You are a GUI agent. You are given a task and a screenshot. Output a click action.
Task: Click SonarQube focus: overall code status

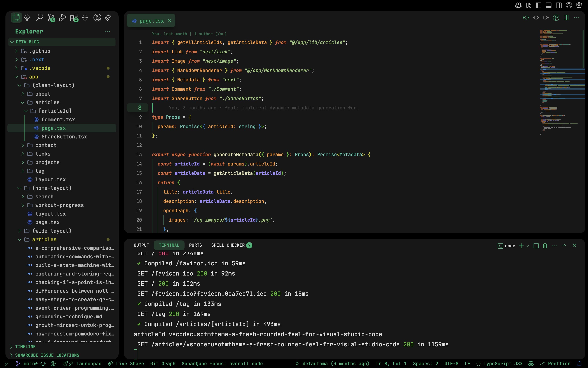tap(222, 364)
